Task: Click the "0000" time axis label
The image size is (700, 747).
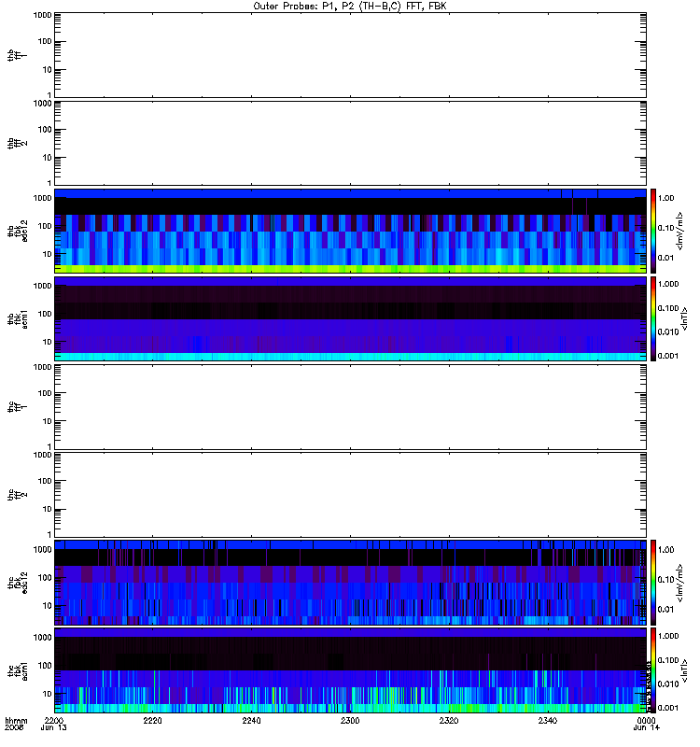Action: point(646,720)
